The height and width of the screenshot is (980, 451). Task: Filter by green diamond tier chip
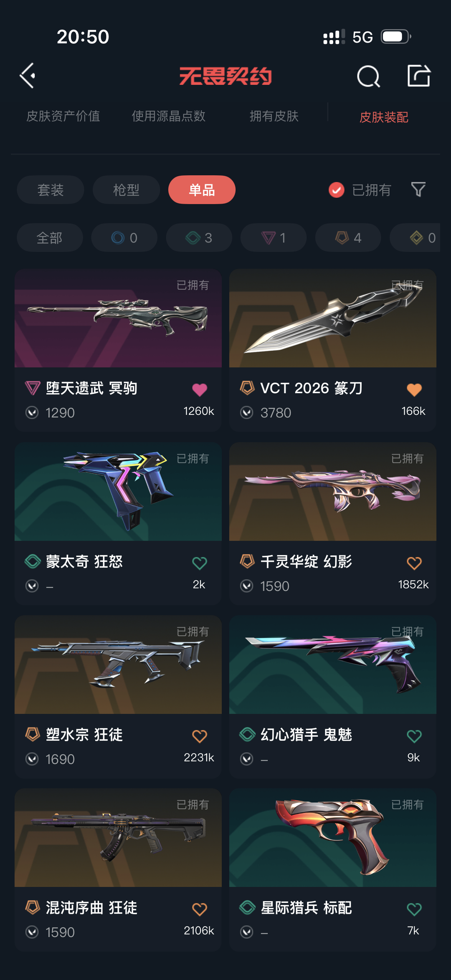(199, 237)
